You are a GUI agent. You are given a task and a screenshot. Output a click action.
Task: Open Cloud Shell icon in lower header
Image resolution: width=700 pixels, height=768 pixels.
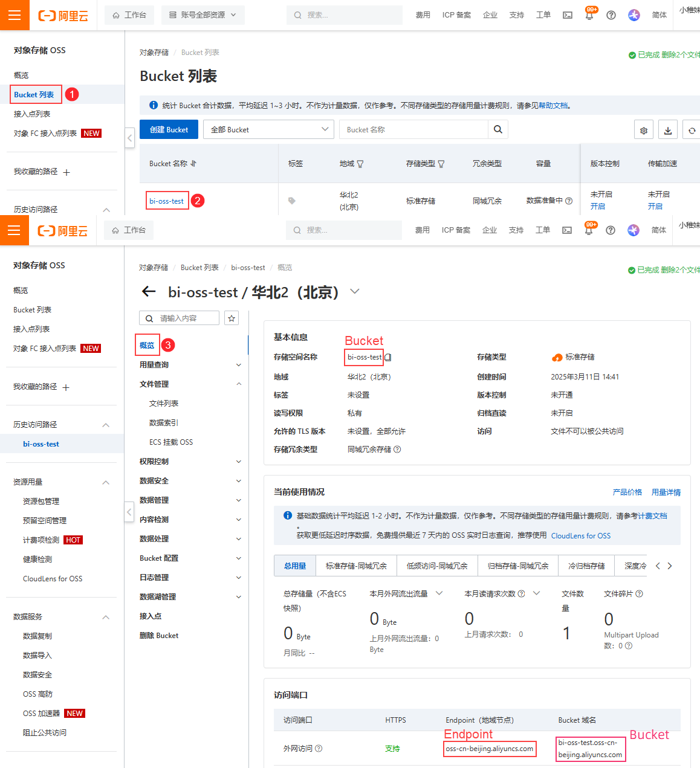click(x=567, y=230)
